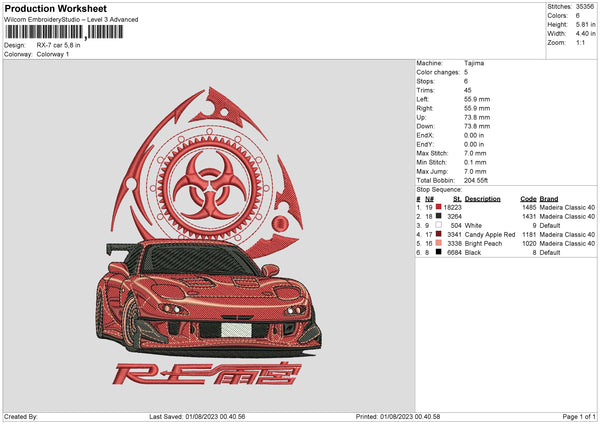The image size is (600, 424).
Task: Click the Colors value 6
Action: [577, 16]
